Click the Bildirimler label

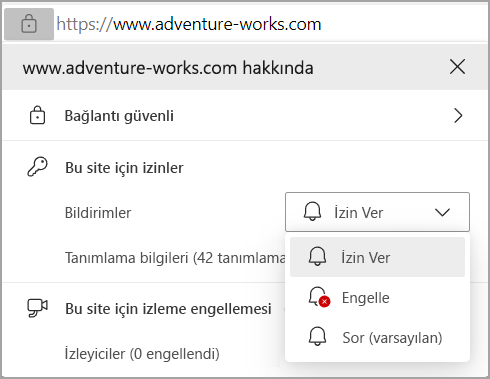pos(98,213)
